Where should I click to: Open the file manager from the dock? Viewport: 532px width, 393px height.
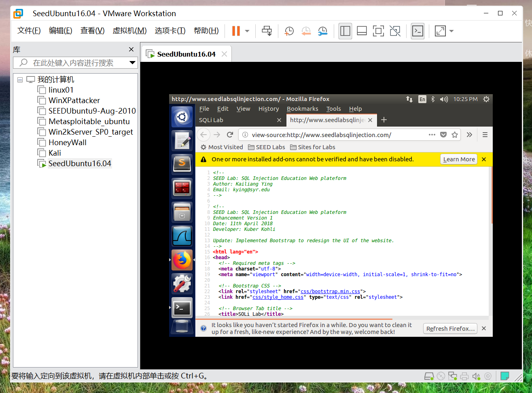pos(182,212)
